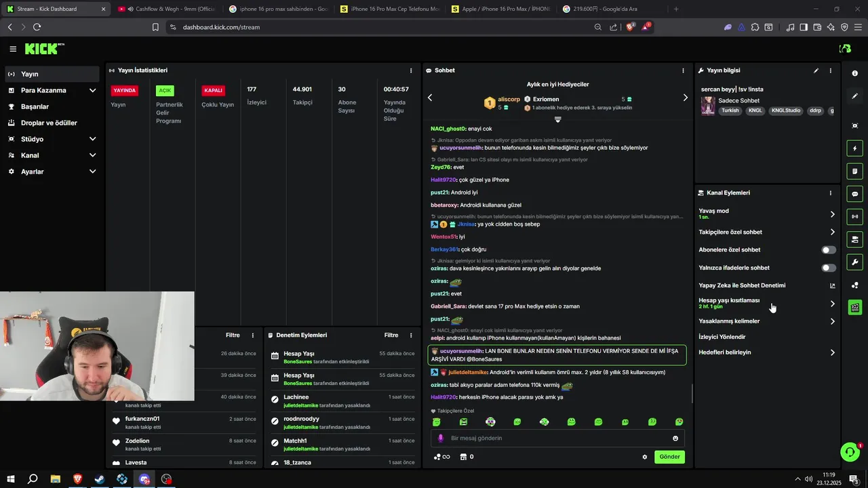The height and width of the screenshot is (488, 868).
Task: Expand the Kanal sidebar section
Action: coord(92,155)
